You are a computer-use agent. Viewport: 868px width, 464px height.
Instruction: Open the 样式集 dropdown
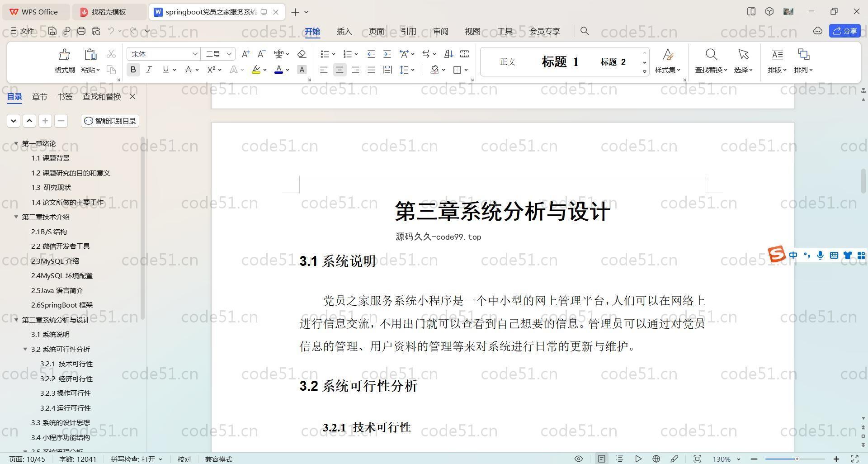point(668,70)
